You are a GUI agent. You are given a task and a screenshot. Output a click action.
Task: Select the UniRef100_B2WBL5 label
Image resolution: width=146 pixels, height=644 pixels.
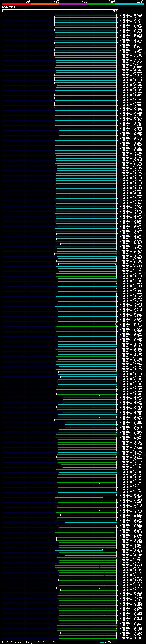tap(131, 552)
